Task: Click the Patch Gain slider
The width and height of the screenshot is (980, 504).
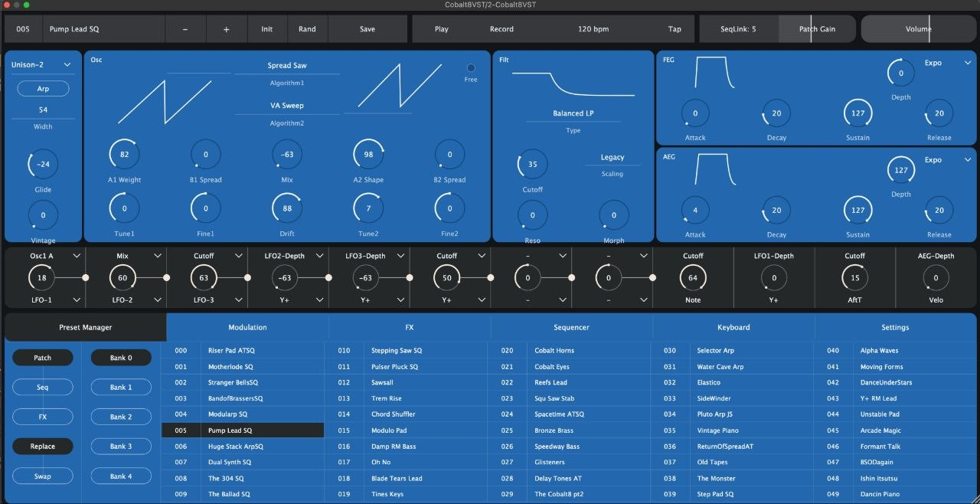Action: point(817,29)
